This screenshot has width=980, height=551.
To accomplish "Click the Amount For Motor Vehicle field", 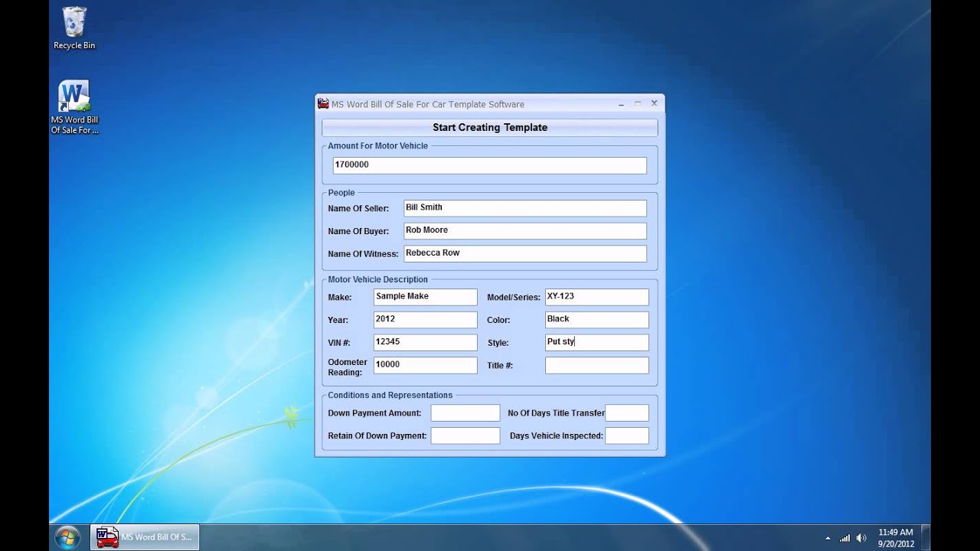I will click(x=490, y=165).
